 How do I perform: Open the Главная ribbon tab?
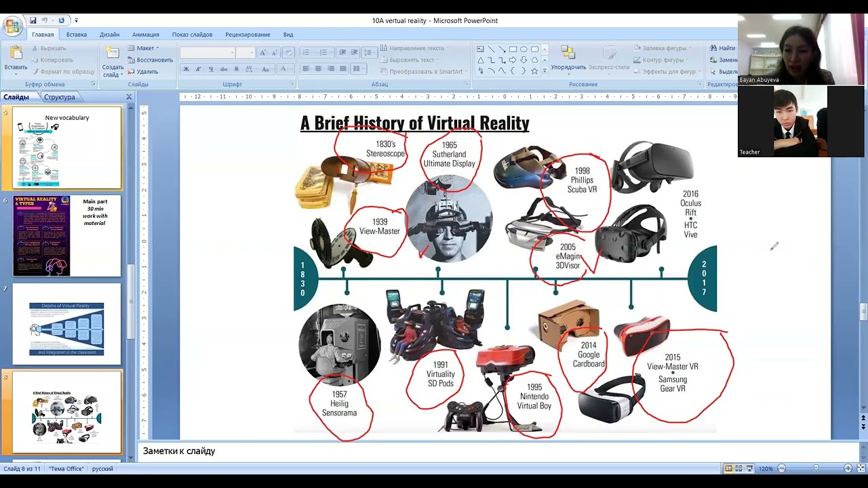click(43, 35)
